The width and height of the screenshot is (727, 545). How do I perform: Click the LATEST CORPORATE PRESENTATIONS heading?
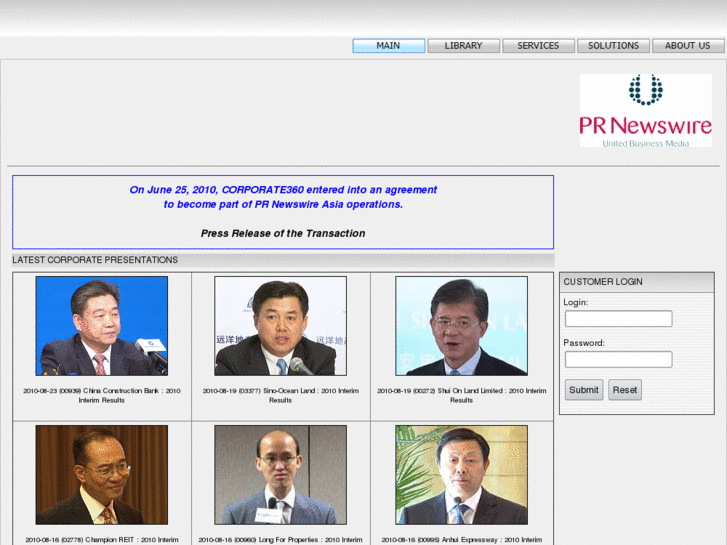[x=95, y=260]
